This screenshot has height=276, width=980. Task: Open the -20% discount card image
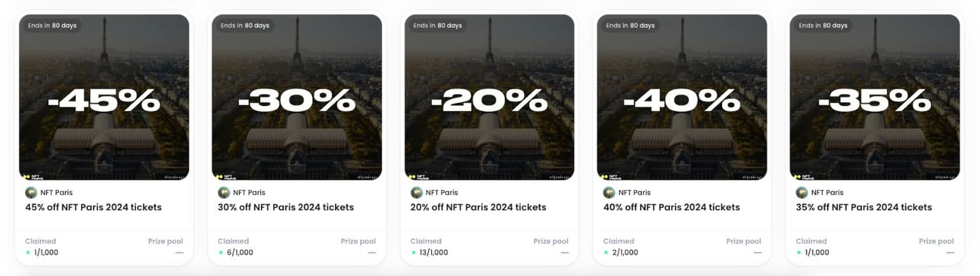pos(489,97)
